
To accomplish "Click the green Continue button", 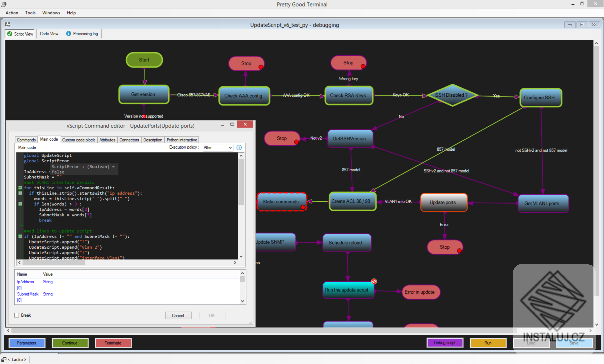I will click(70, 343).
